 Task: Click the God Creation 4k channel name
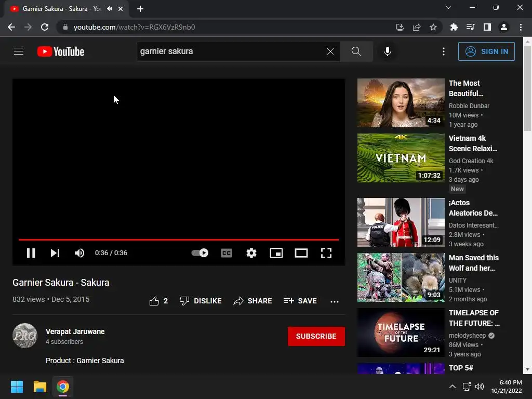471,161
